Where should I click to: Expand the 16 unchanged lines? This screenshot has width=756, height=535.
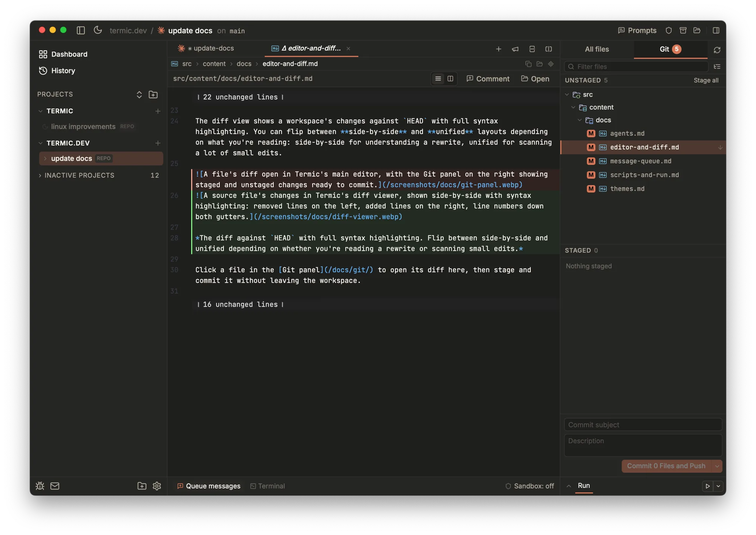point(240,304)
